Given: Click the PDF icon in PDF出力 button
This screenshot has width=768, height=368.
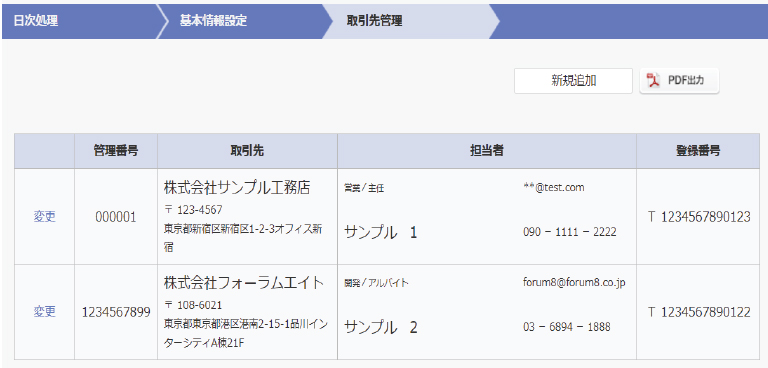Looking at the screenshot, I should [x=654, y=81].
